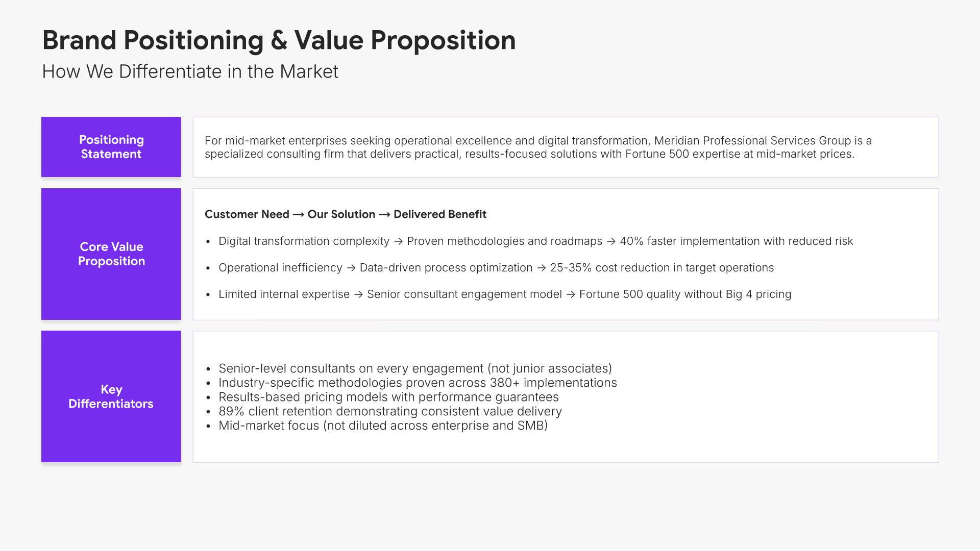Select the "Industry-specific methodologies" bullet line

pos(417,383)
